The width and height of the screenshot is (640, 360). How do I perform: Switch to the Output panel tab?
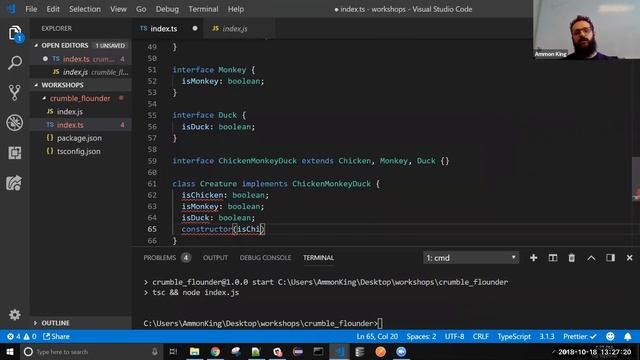tap(215, 258)
